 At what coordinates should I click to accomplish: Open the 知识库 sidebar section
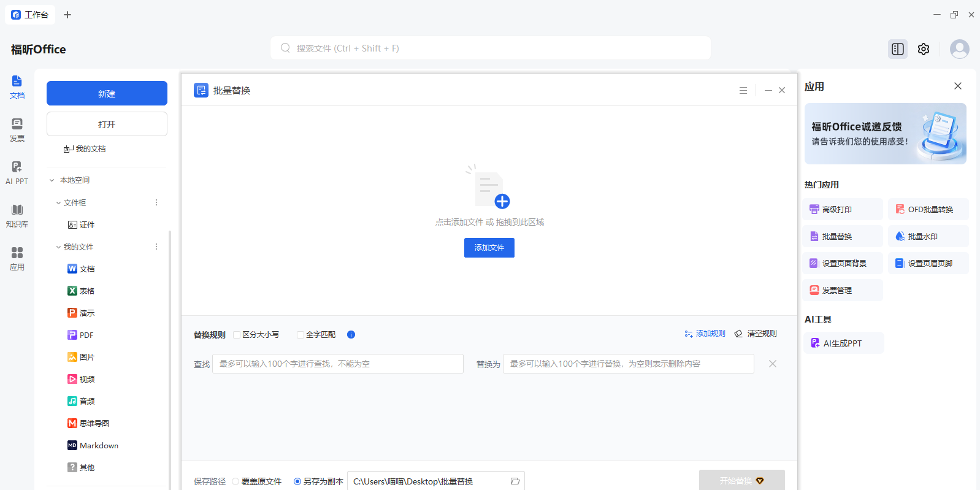coord(17,216)
